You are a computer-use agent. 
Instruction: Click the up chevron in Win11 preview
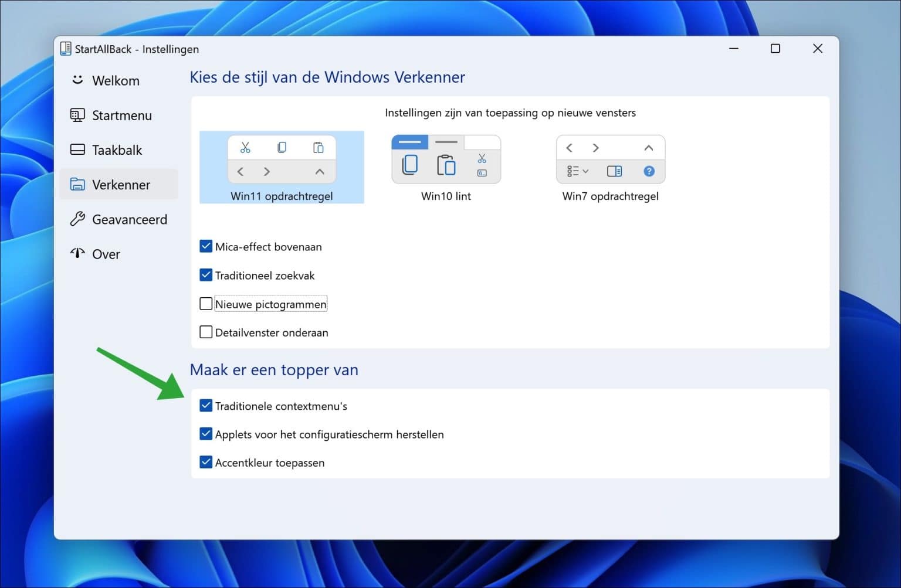[x=320, y=171]
